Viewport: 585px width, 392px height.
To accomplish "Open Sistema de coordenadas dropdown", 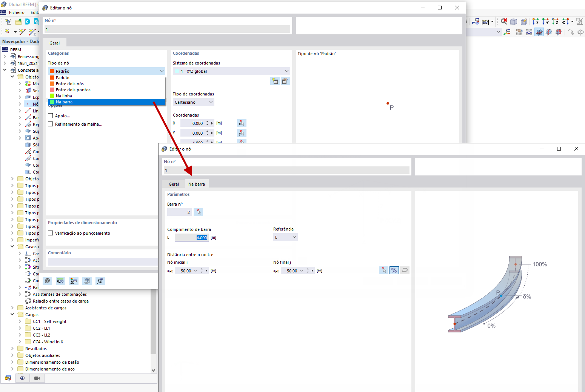I will 232,71.
